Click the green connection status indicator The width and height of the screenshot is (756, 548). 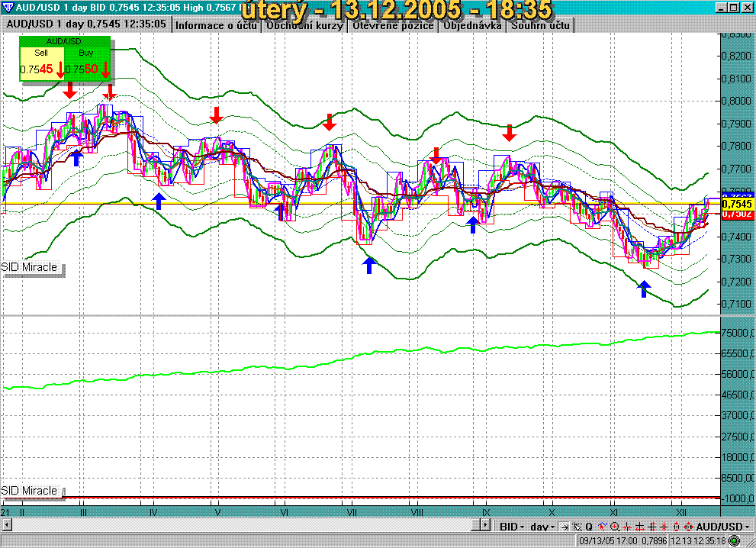734,540
